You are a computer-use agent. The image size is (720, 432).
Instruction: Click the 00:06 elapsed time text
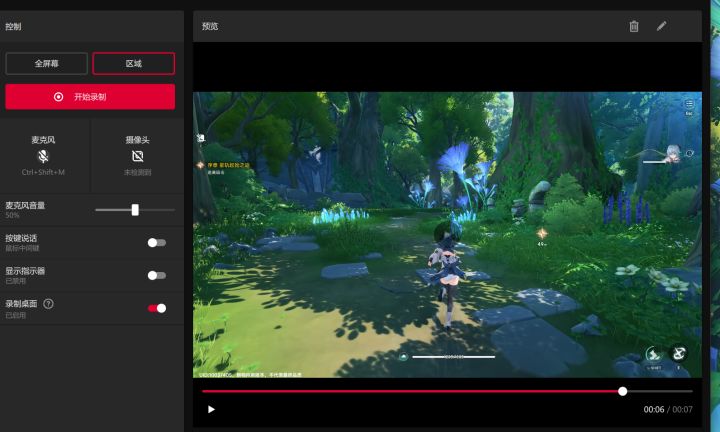click(654, 410)
